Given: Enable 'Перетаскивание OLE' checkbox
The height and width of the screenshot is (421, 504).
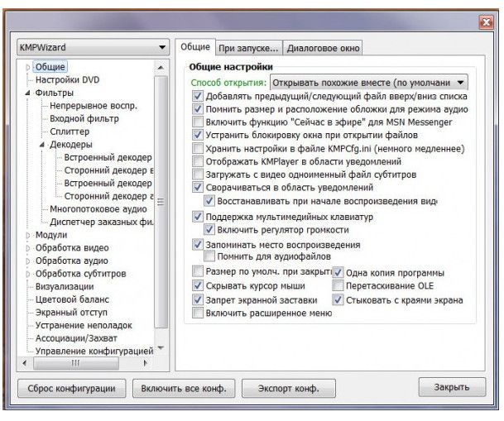Looking at the screenshot, I should [x=338, y=285].
